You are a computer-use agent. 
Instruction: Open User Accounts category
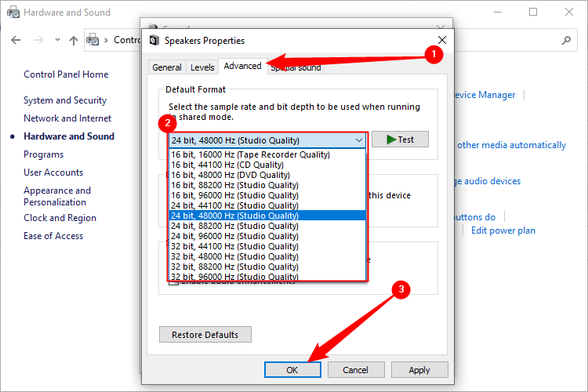coord(53,172)
